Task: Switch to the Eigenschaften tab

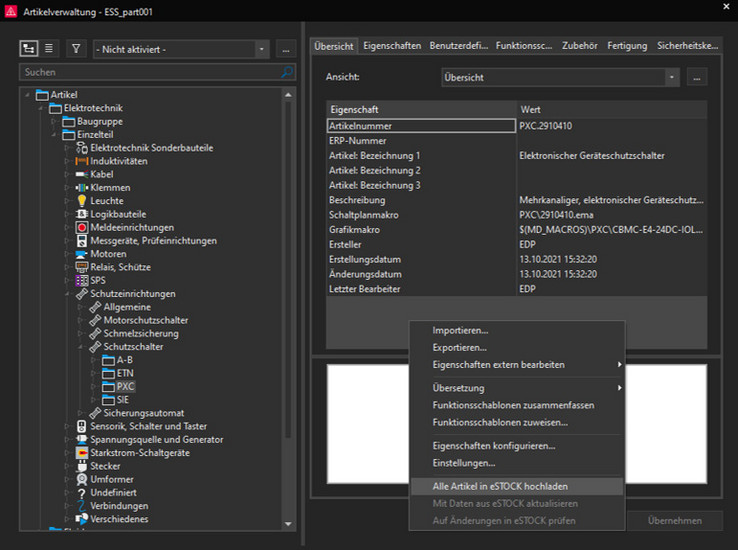Action: point(392,46)
